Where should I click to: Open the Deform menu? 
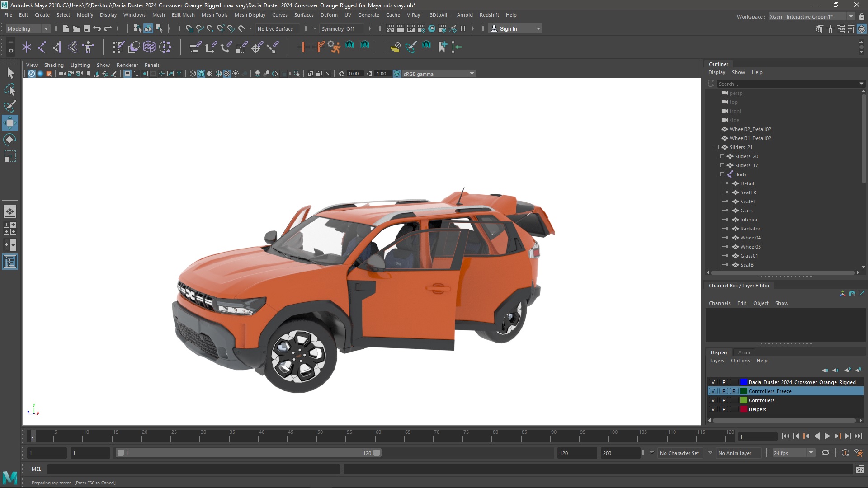click(x=329, y=15)
